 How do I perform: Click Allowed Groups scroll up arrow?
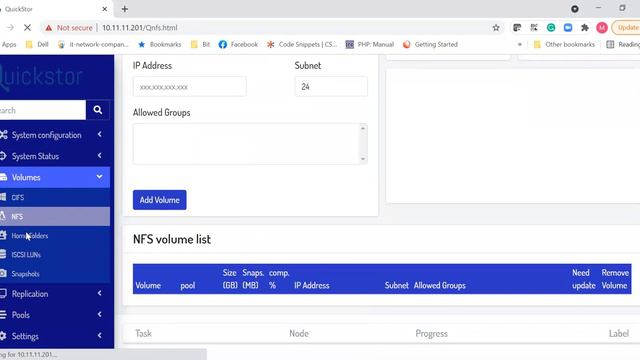[363, 129]
